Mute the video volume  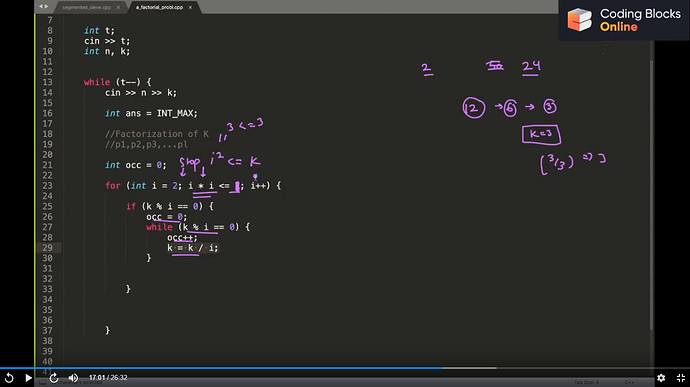tap(73, 378)
